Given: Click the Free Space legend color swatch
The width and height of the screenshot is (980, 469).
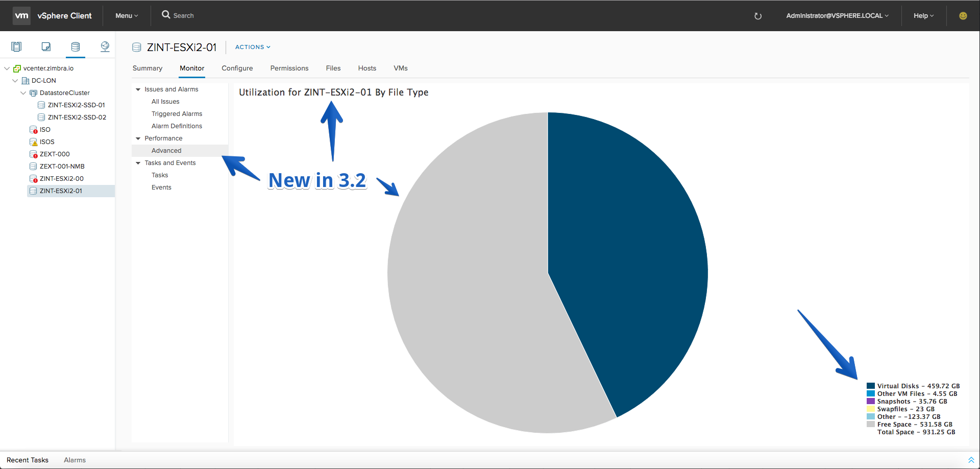Looking at the screenshot, I should pos(871,425).
